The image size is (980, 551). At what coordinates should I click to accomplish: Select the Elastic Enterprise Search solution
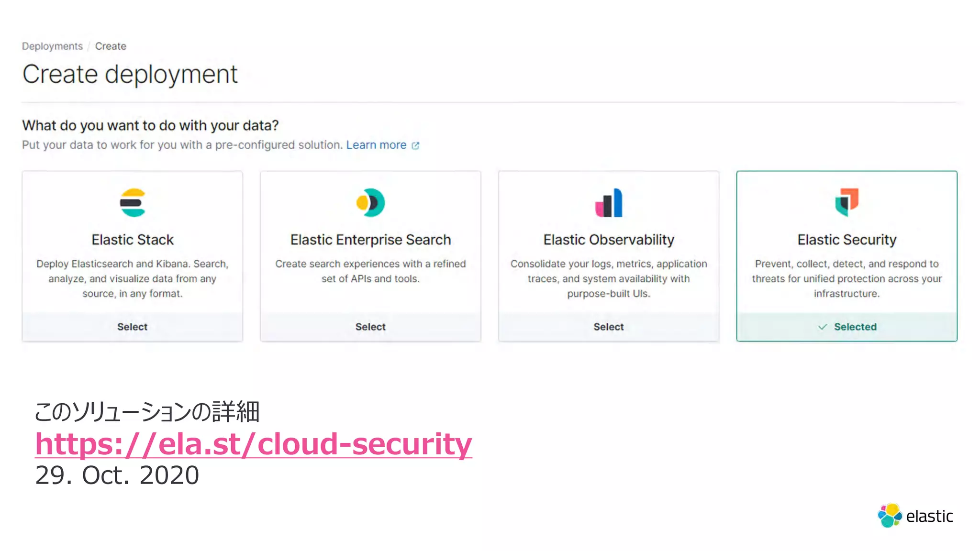pos(370,327)
